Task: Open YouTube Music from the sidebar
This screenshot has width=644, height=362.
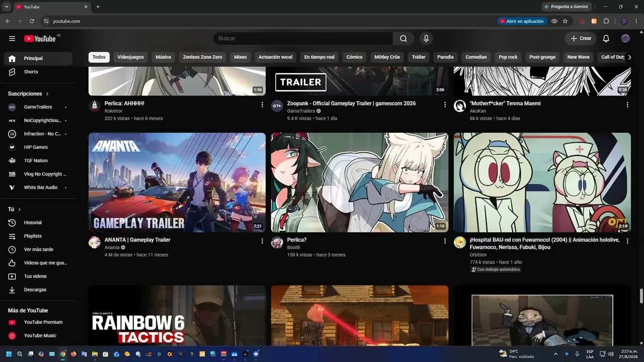Action: click(38, 336)
